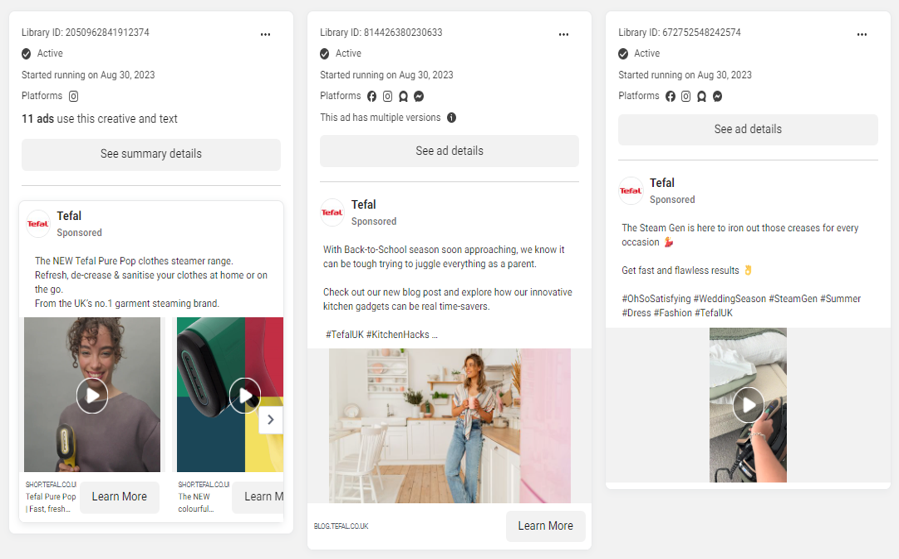Click Learn More beside BLOG.TEFAL.CO.UK
The image size is (899, 559).
pos(545,526)
